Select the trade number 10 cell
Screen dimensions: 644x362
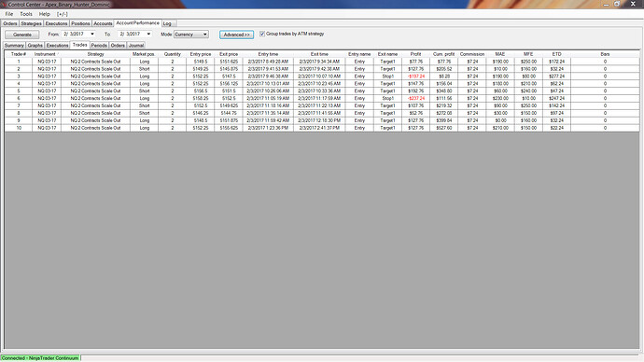19,128
